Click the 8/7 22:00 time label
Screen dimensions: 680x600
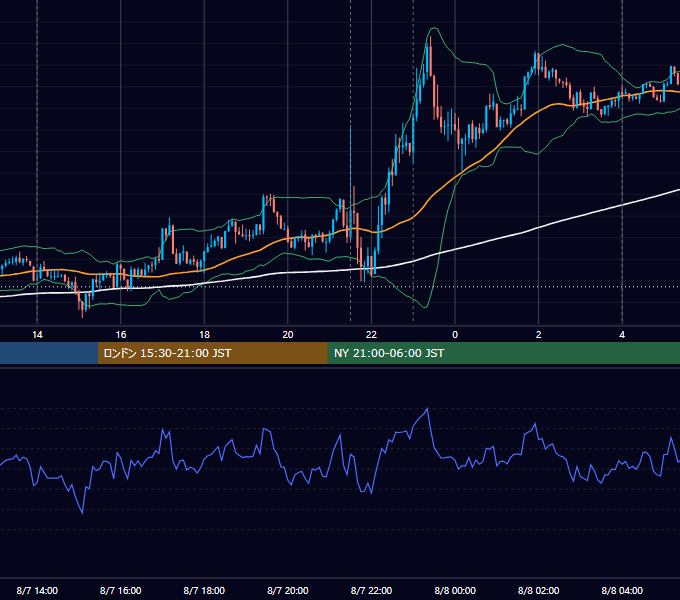click(371, 590)
